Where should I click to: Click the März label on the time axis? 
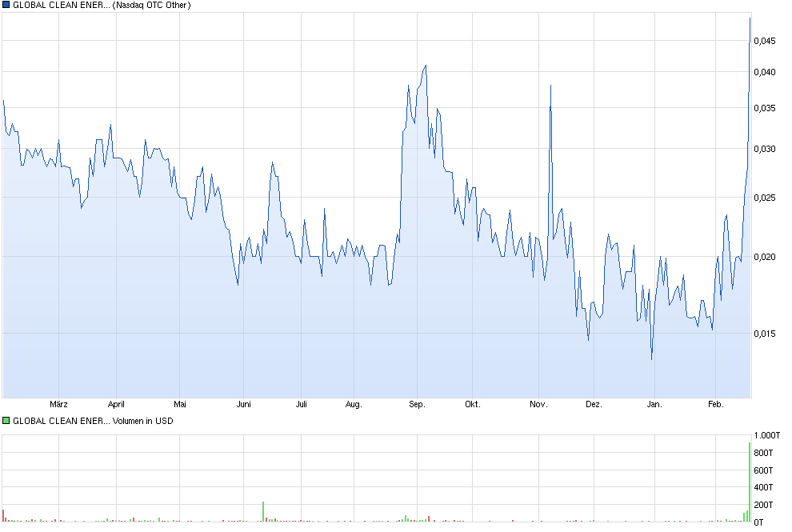(60, 405)
